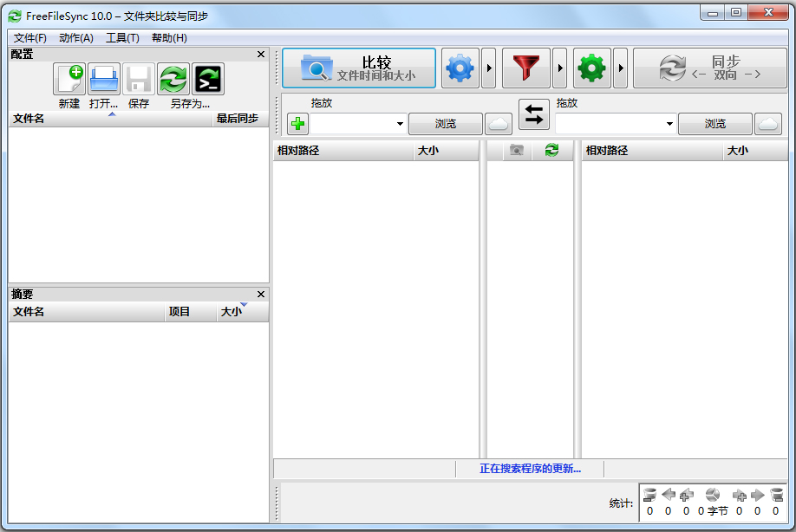Image resolution: width=796 pixels, height=532 pixels.
Task: Open left folder path dropdown
Action: 400,124
